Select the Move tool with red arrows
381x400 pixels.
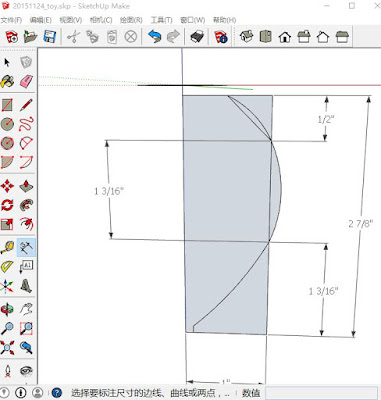[7, 186]
